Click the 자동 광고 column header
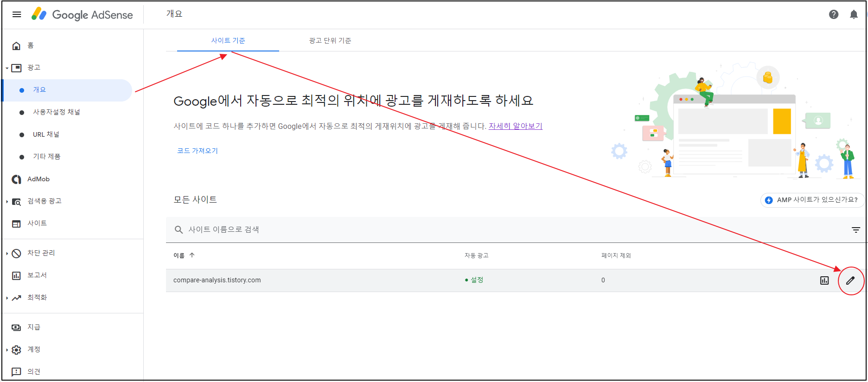The image size is (868, 382). pos(476,255)
